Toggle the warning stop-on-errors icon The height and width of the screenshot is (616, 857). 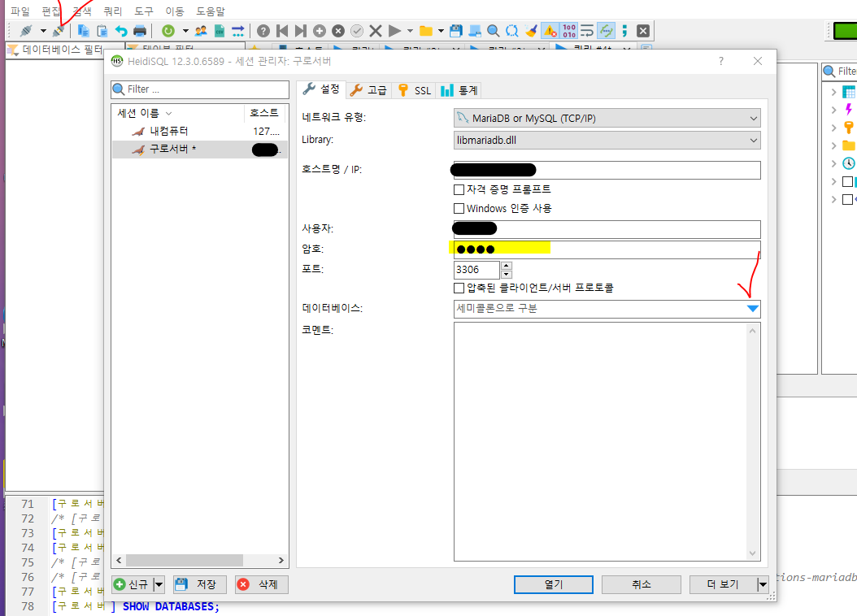(x=550, y=31)
